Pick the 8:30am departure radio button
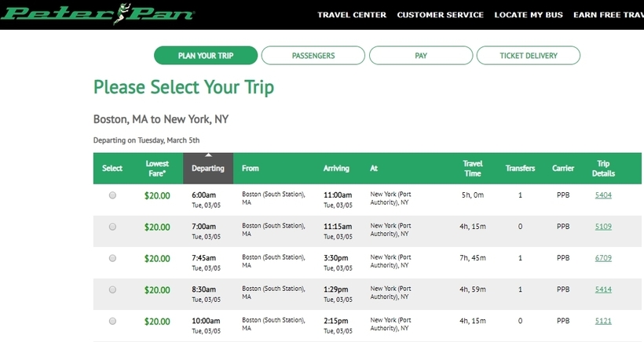 tap(112, 289)
